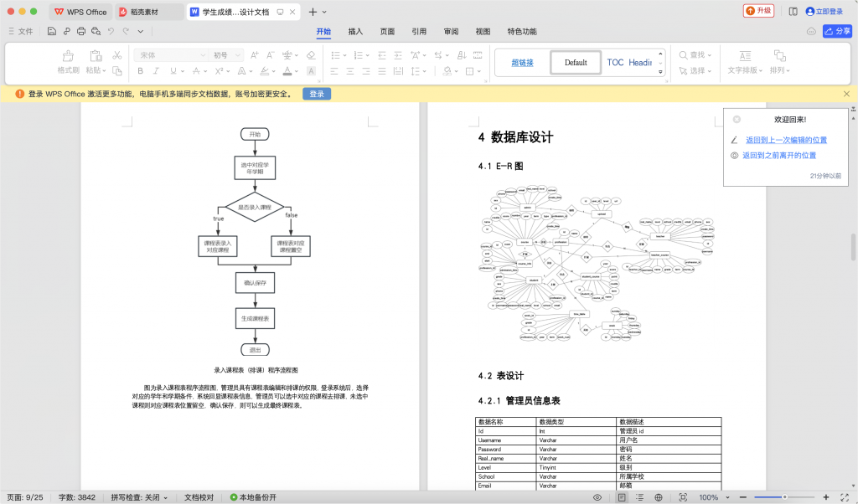Click the underline icon
Image resolution: width=858 pixels, height=504 pixels.
click(x=173, y=70)
